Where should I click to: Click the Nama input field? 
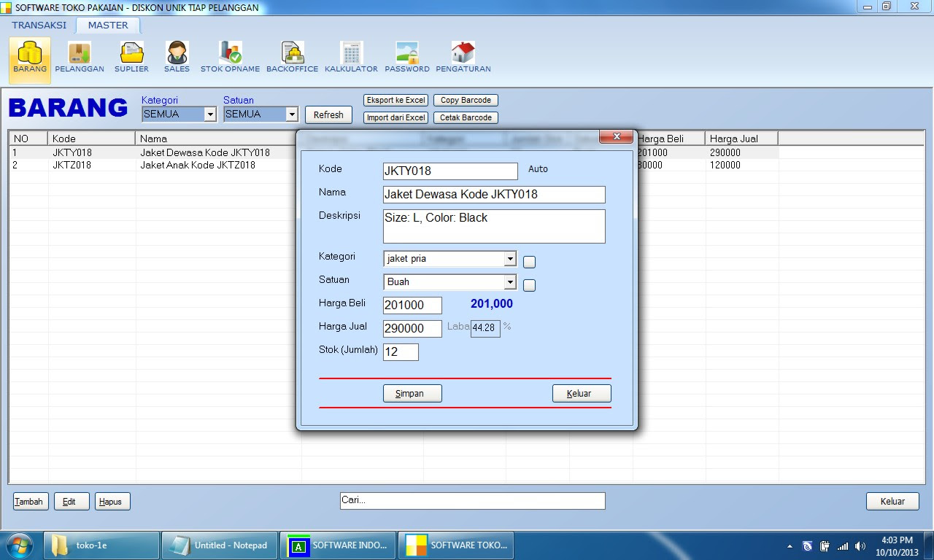click(494, 194)
